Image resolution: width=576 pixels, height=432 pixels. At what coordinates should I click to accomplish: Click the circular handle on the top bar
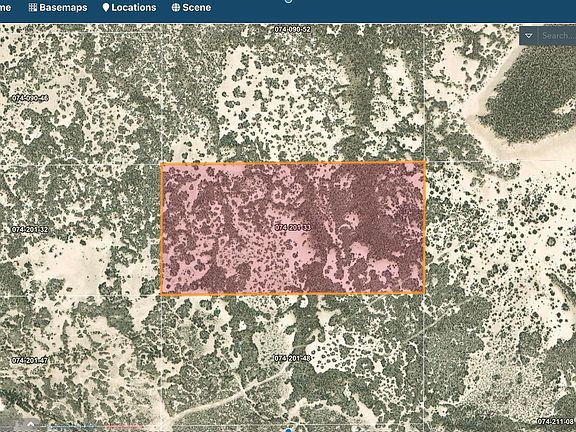[288, 1]
